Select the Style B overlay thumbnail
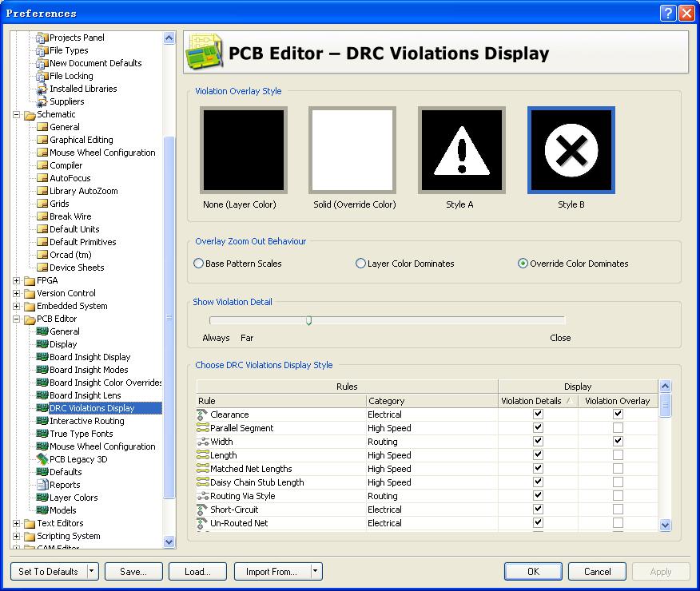 571,150
